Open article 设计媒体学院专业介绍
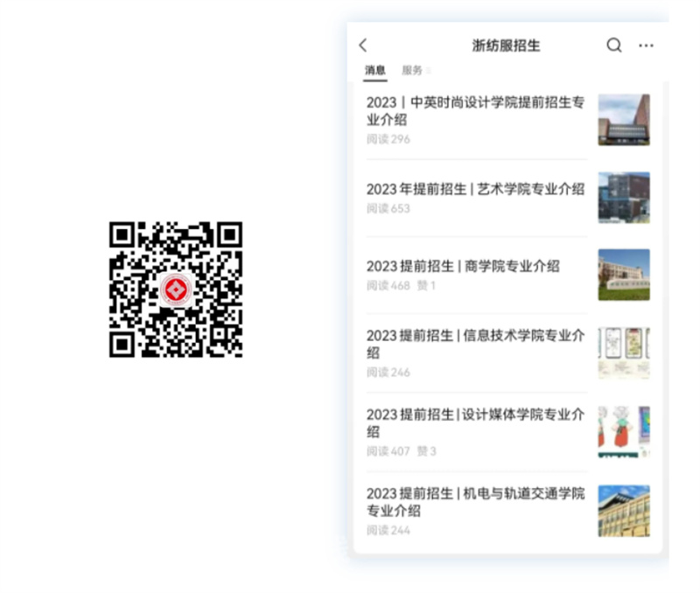The height and width of the screenshot is (593, 700). click(475, 422)
